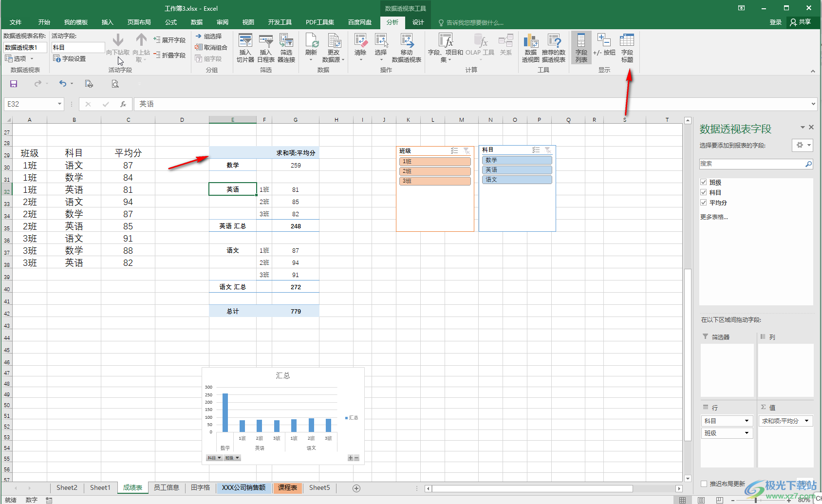Open 求和项:平均分 value field dropdown
Screen dimensions: 822x504
807,421
